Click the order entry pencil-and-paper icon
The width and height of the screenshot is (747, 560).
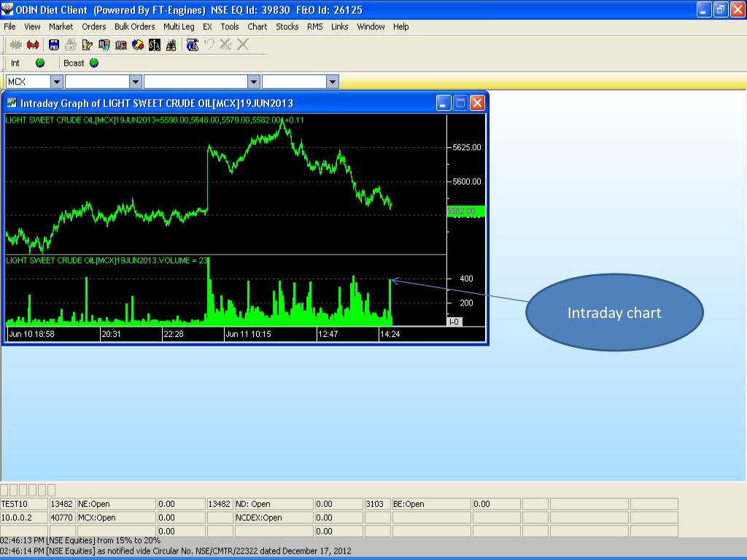88,44
